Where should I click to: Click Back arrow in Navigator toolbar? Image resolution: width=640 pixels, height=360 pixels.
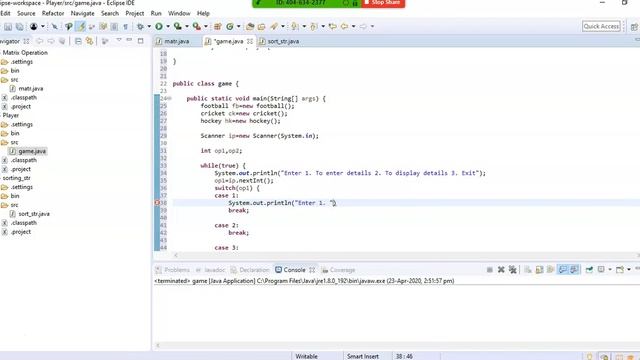point(40,41)
